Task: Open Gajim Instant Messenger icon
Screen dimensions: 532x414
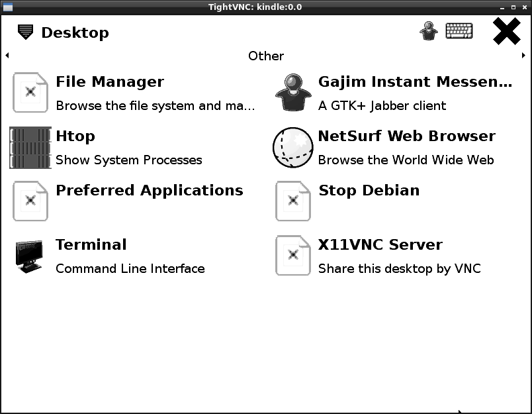Action: click(293, 93)
